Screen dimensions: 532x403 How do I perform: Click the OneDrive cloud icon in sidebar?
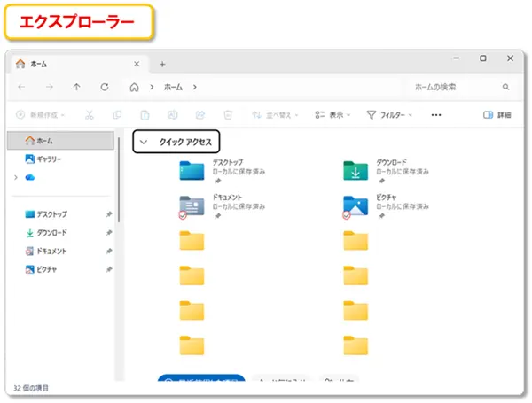(30, 177)
